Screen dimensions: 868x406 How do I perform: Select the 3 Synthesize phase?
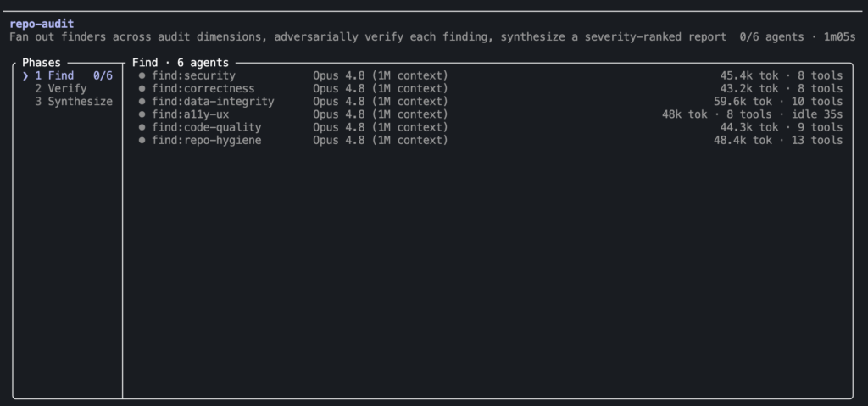(74, 102)
